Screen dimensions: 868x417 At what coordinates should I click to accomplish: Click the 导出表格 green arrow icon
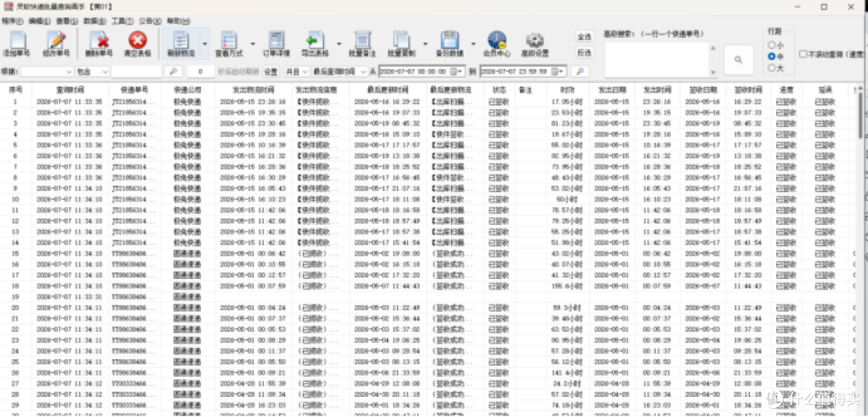315,43
